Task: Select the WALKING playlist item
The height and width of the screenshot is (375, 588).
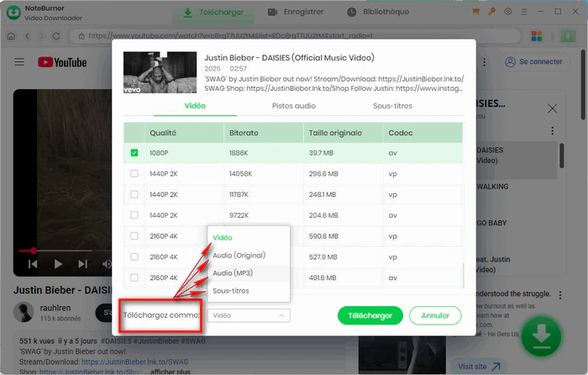Action: [x=492, y=187]
